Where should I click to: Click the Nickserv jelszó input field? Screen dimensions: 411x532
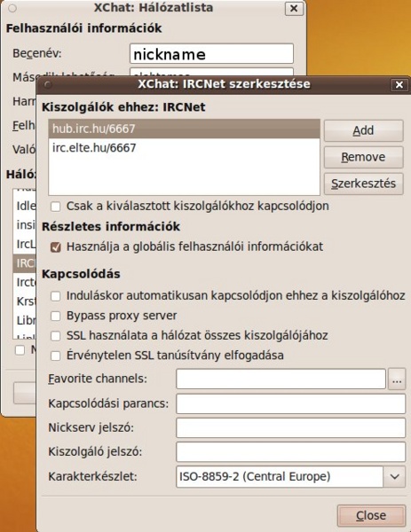click(x=291, y=428)
